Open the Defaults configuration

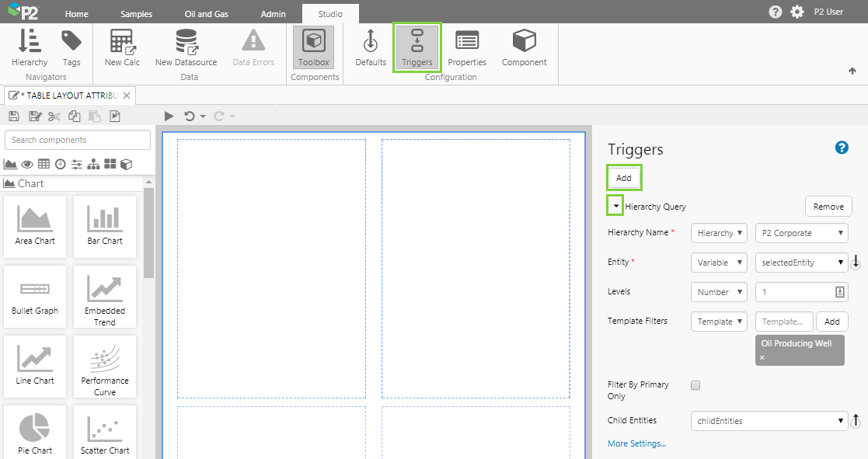click(x=371, y=48)
